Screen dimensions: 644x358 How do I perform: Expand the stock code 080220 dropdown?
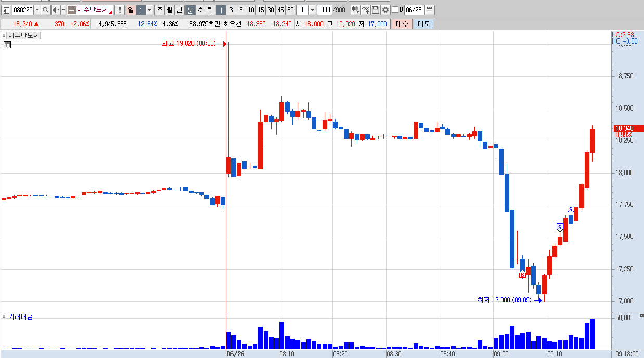(37, 10)
